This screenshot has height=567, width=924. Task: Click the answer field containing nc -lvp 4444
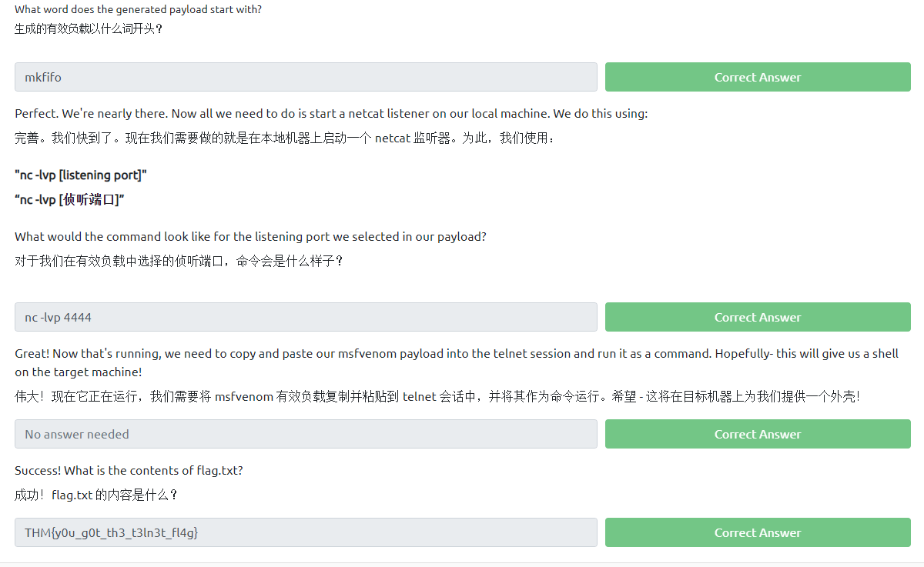(x=306, y=317)
